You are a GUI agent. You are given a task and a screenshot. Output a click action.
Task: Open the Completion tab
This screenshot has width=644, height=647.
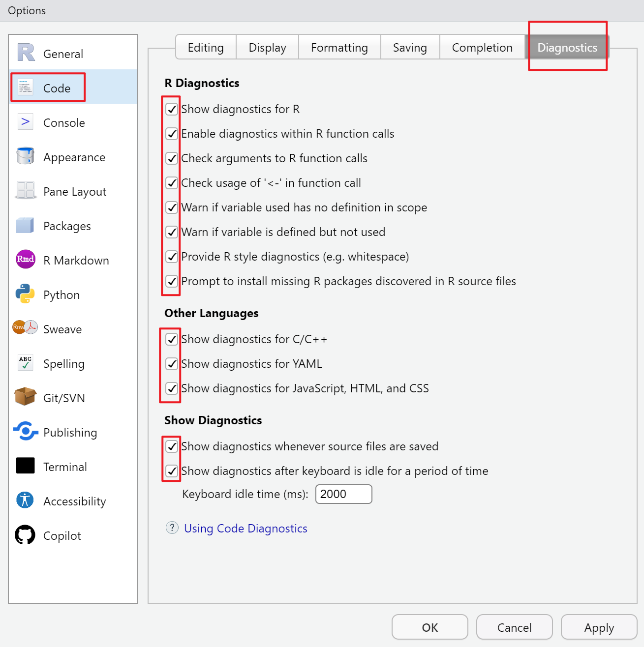(x=482, y=48)
